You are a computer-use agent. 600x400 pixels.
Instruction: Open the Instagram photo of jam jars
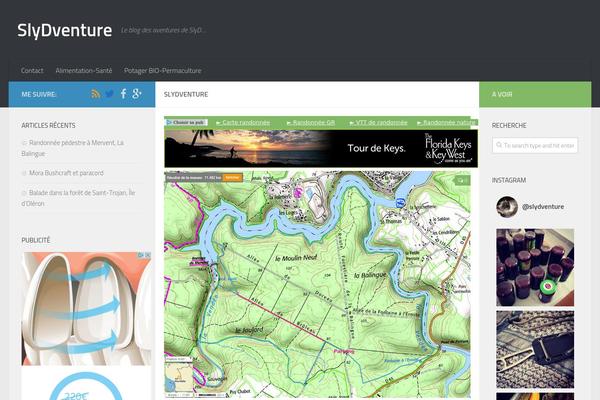coord(535,267)
